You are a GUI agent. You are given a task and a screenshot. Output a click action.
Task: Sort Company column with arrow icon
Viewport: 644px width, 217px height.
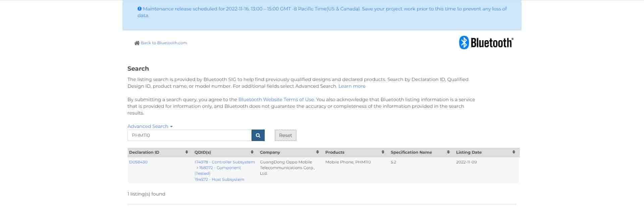(317, 152)
